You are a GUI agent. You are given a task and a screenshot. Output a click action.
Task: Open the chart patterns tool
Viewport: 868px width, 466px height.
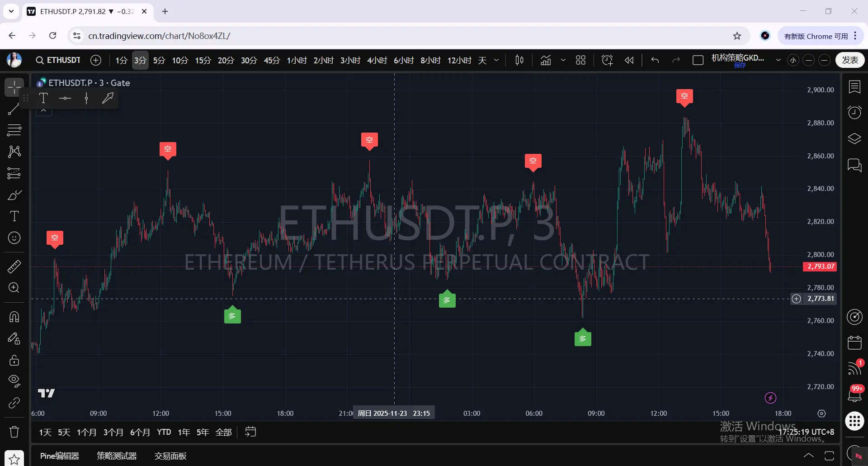click(14, 152)
